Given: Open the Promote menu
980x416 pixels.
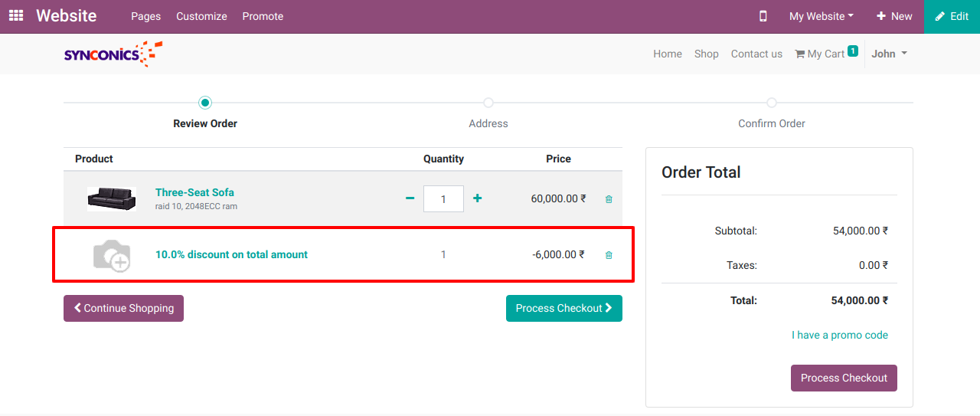Looking at the screenshot, I should pyautogui.click(x=263, y=16).
